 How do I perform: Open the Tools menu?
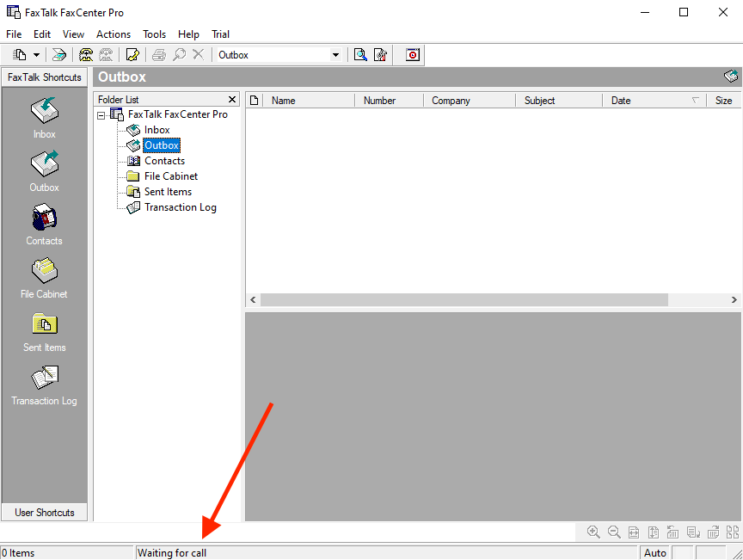pyautogui.click(x=155, y=34)
